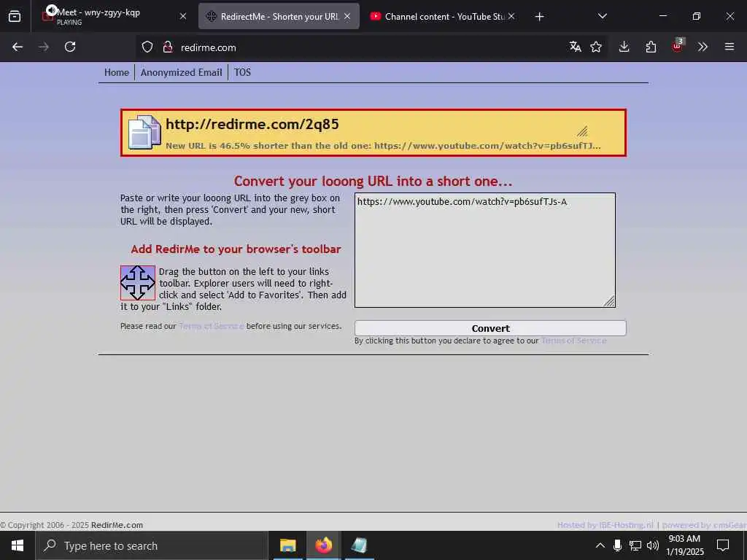
Task: Open Firefox from the taskbar
Action: [323, 545]
